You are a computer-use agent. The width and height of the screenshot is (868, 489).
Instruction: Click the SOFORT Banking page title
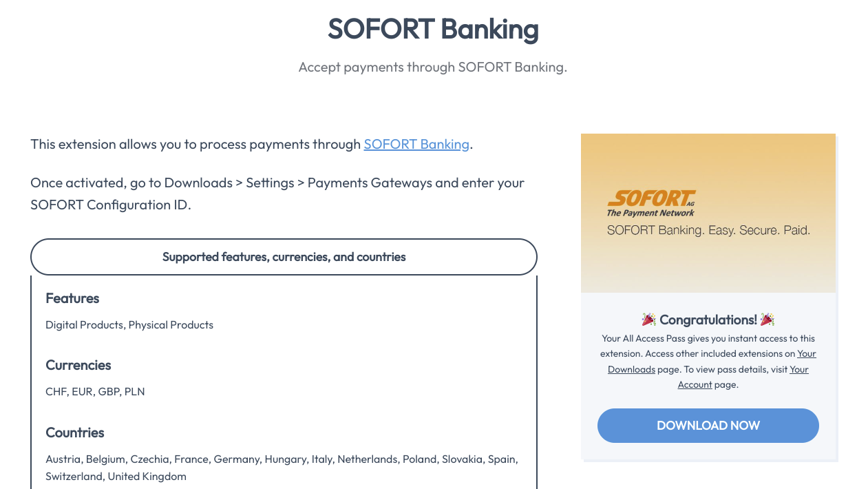(x=433, y=30)
